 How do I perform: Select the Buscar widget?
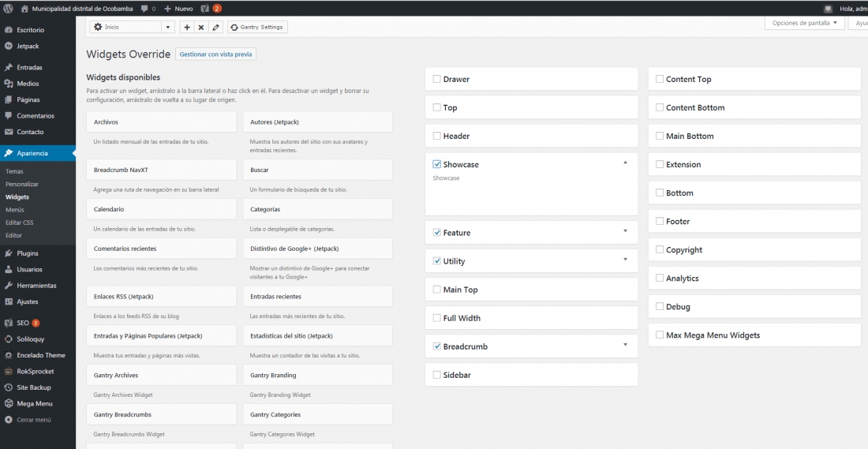click(x=318, y=170)
